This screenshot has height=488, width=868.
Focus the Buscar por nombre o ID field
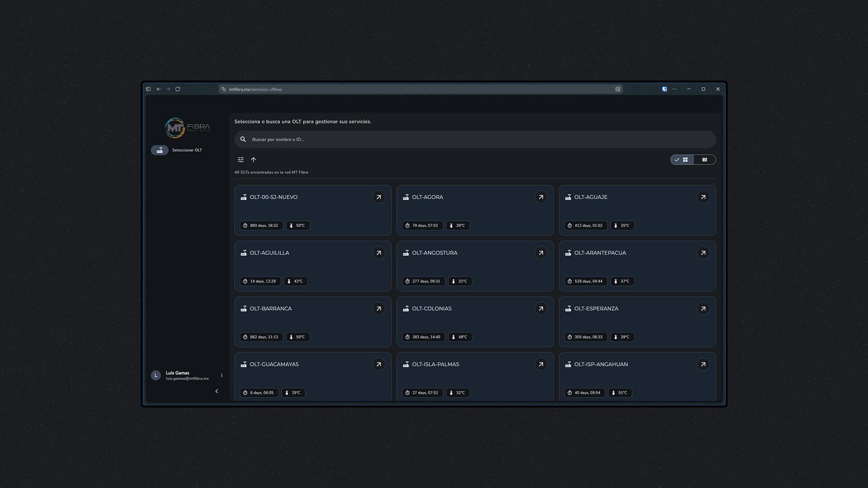475,139
